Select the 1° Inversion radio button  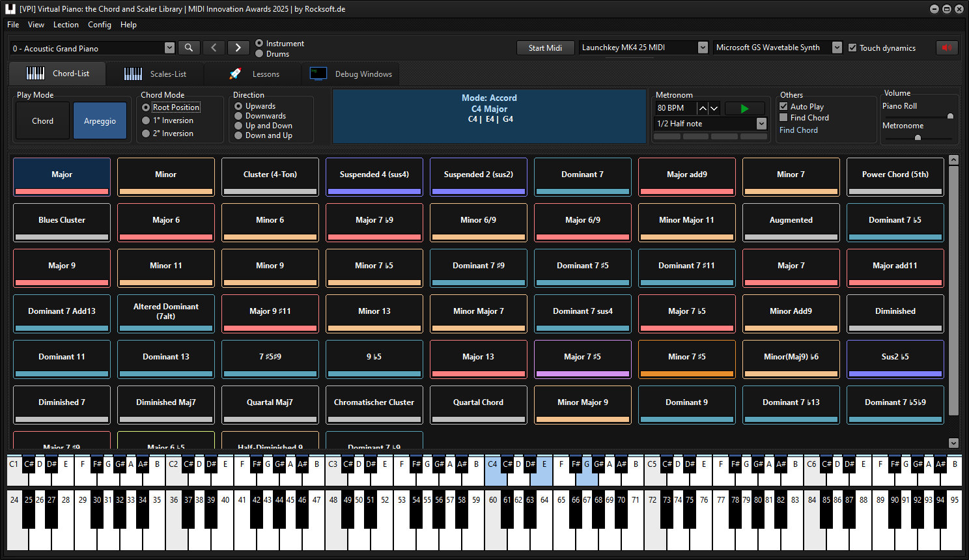tap(145, 120)
